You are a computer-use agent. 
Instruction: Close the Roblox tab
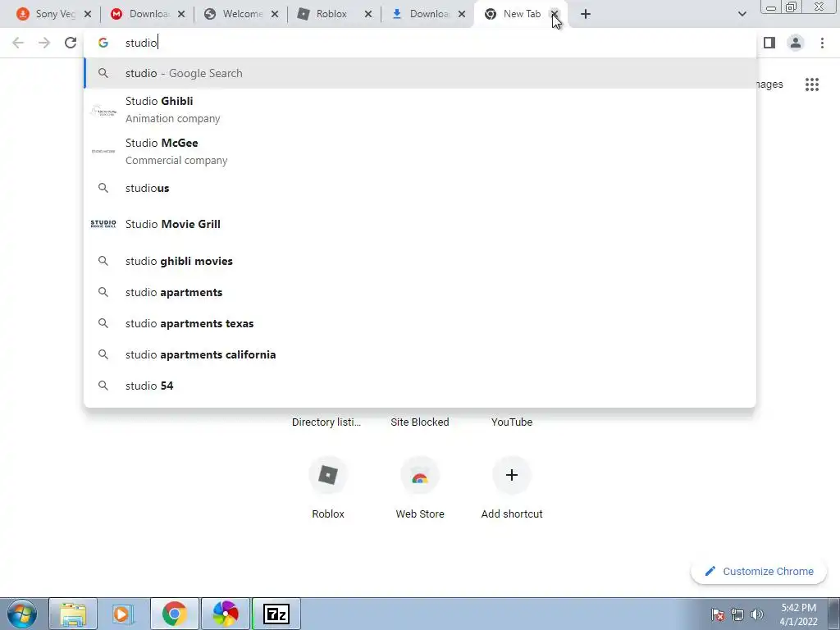(368, 14)
